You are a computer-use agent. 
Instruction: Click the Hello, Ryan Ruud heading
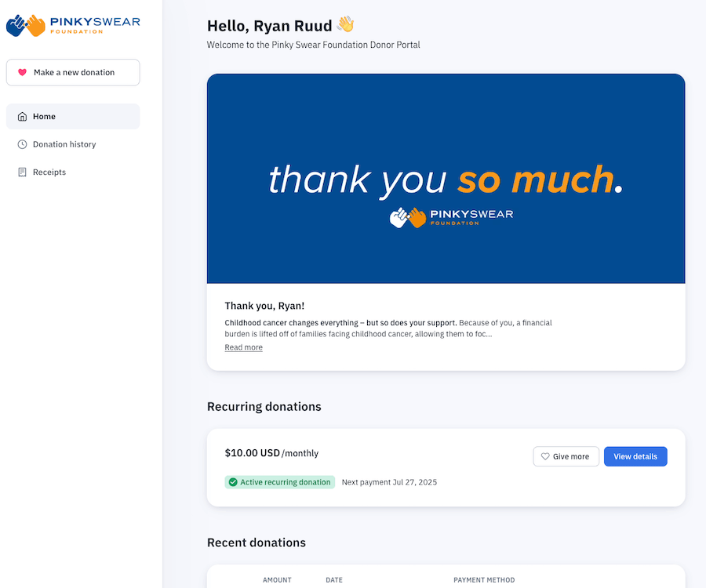pyautogui.click(x=269, y=26)
